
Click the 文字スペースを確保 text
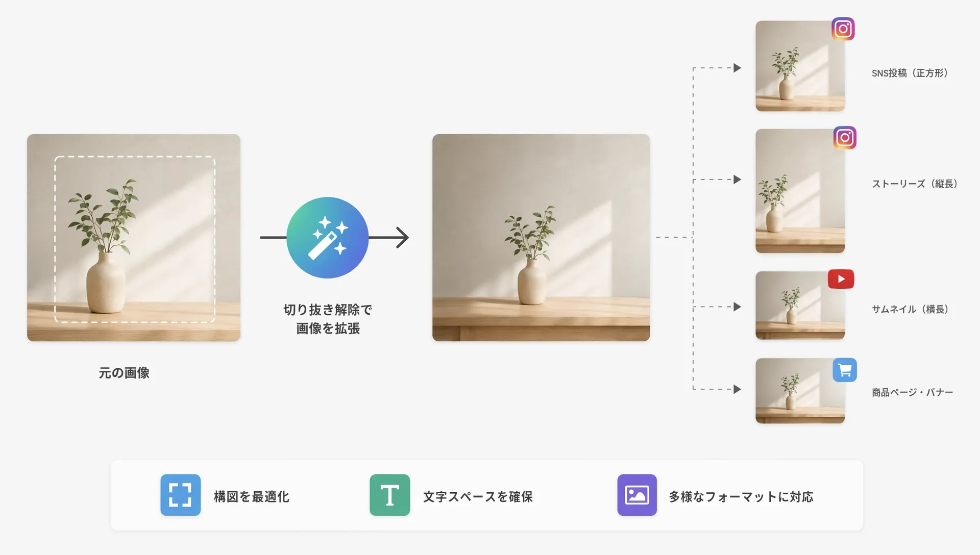point(478,496)
